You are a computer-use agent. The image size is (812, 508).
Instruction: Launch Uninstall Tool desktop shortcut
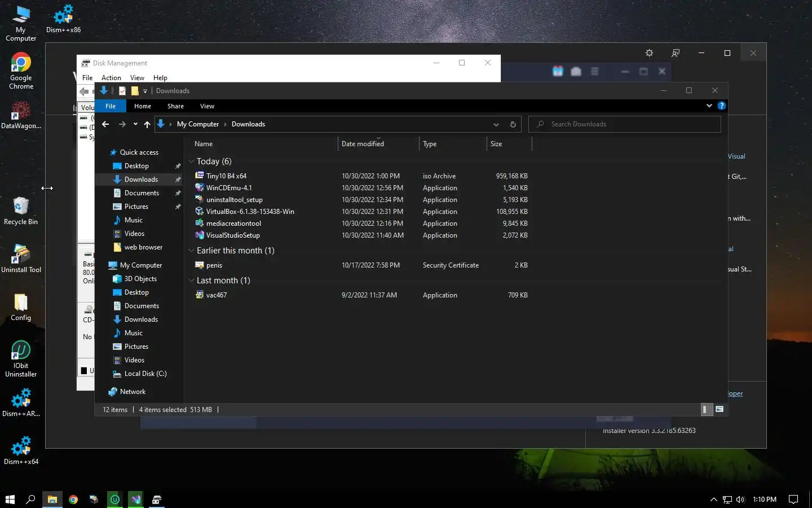(21, 259)
